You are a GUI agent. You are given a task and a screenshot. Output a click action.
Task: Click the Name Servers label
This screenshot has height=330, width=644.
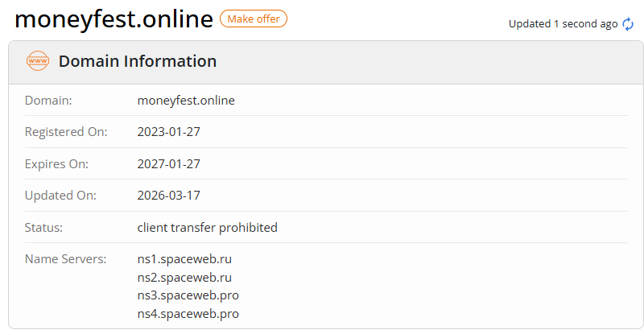pyautogui.click(x=66, y=259)
